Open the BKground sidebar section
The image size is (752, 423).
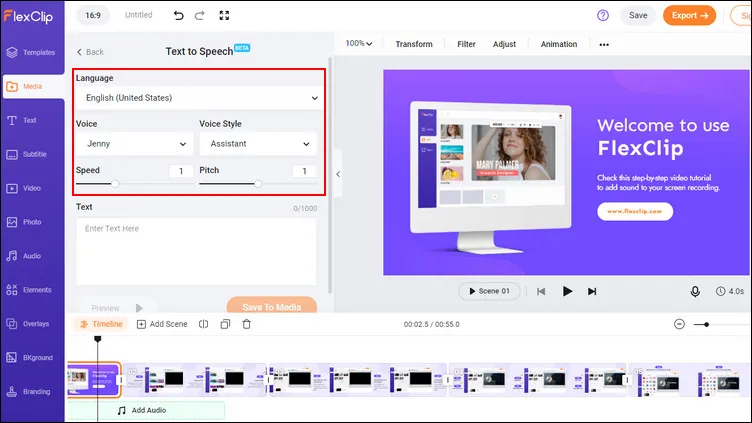pos(32,358)
